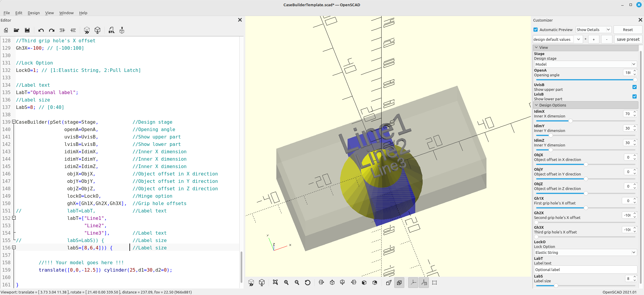Select Perspective projection mode
Image resolution: width=644 pixels, height=295 pixels.
pos(389,283)
